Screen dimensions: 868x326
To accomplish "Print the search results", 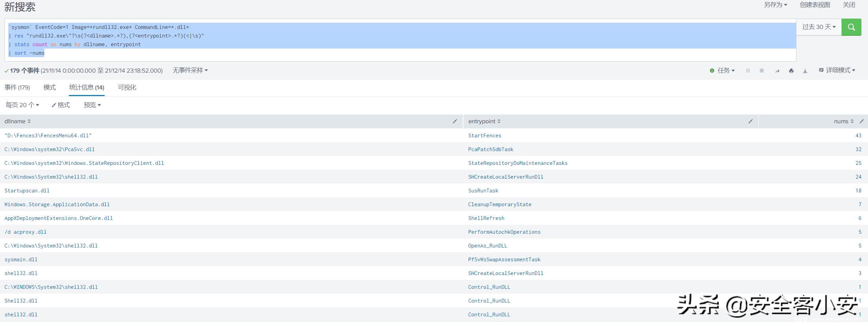I will (791, 71).
